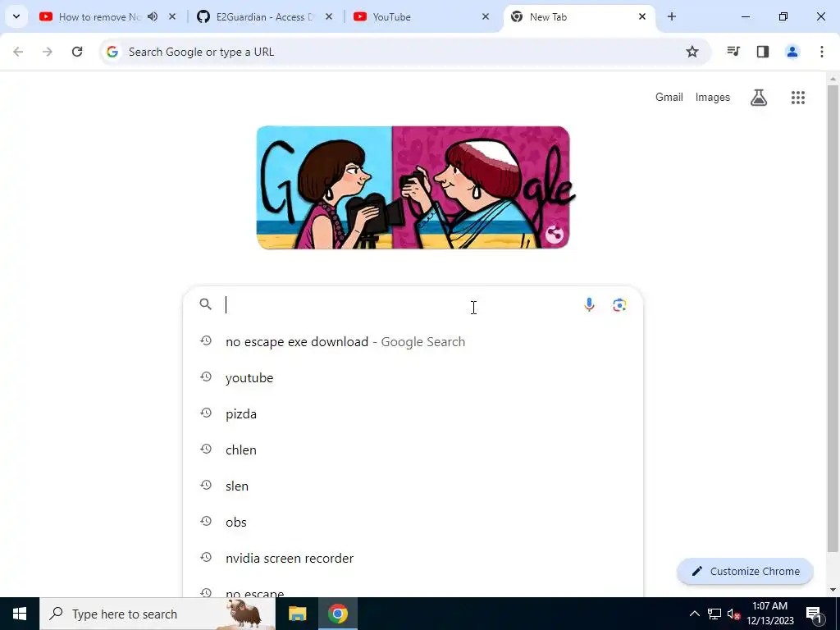
Task: Open Search Labs flask icon
Action: 759,97
